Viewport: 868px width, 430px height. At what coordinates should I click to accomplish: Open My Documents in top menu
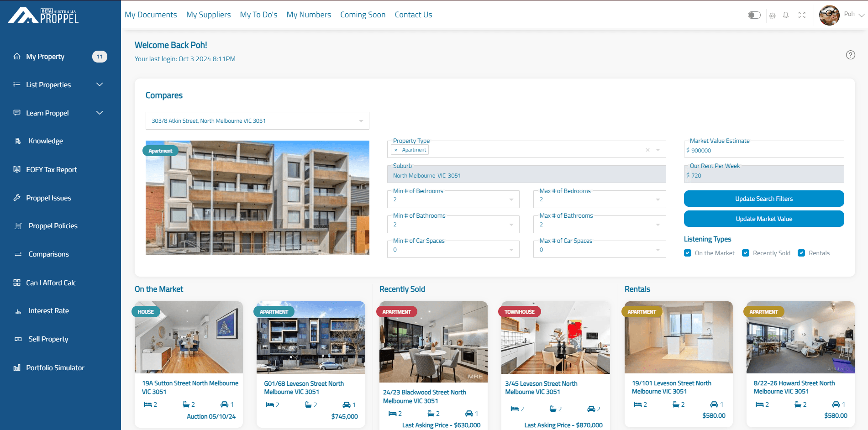coord(151,15)
